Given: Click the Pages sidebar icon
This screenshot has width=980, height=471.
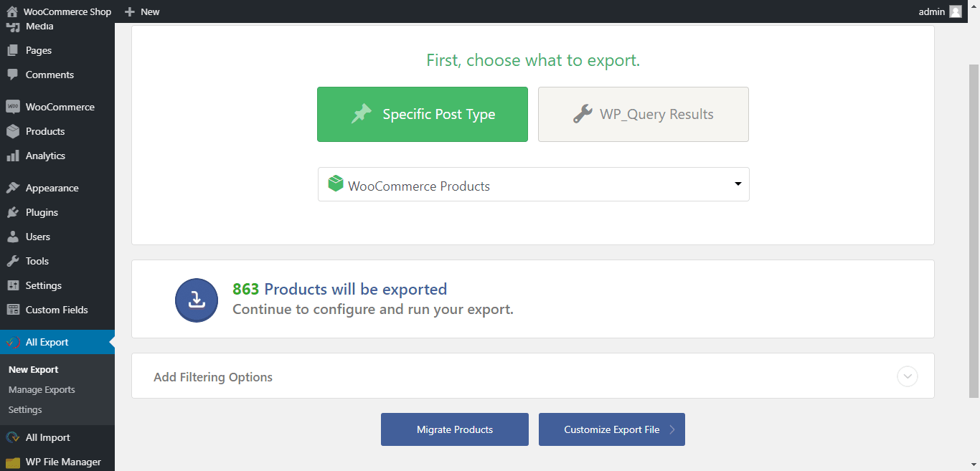Looking at the screenshot, I should pyautogui.click(x=13, y=50).
